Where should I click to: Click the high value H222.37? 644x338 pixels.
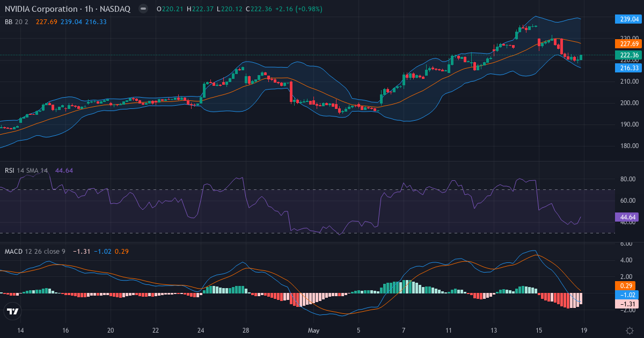[x=199, y=9]
